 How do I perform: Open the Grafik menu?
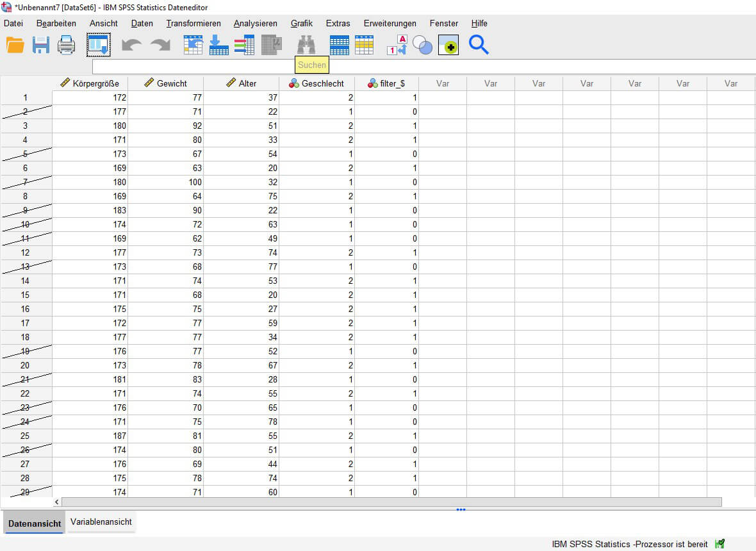coord(301,23)
